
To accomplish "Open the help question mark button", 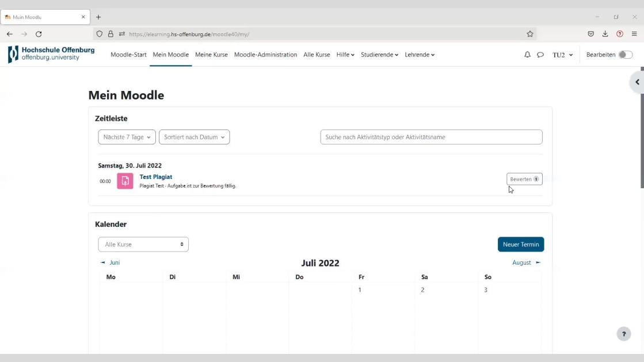I will click(x=624, y=334).
